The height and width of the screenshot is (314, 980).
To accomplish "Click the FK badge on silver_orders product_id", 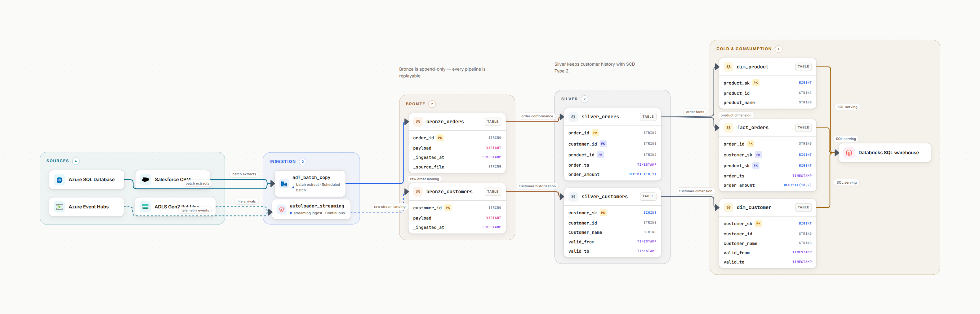I will pos(600,155).
